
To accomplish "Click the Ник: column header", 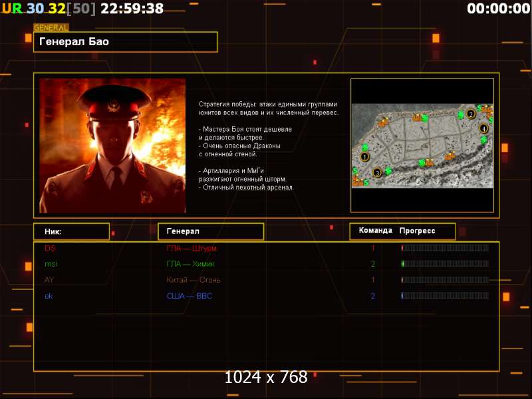I will pyautogui.click(x=72, y=231).
